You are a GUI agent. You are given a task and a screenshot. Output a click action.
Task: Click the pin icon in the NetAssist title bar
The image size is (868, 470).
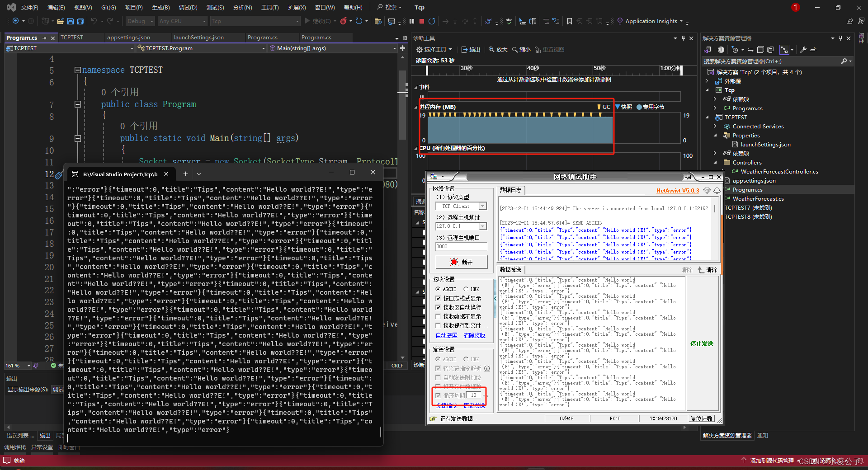pyautogui.click(x=688, y=177)
